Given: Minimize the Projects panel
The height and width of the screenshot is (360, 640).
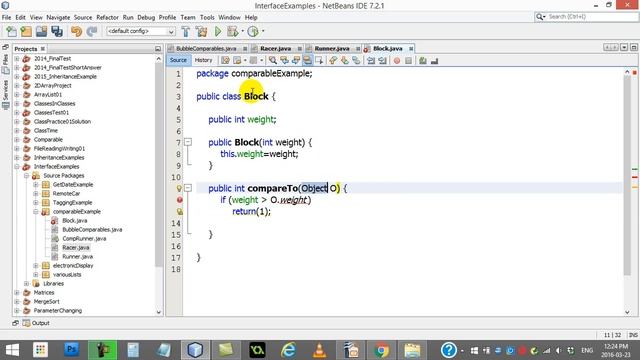Looking at the screenshot, I should [158, 49].
